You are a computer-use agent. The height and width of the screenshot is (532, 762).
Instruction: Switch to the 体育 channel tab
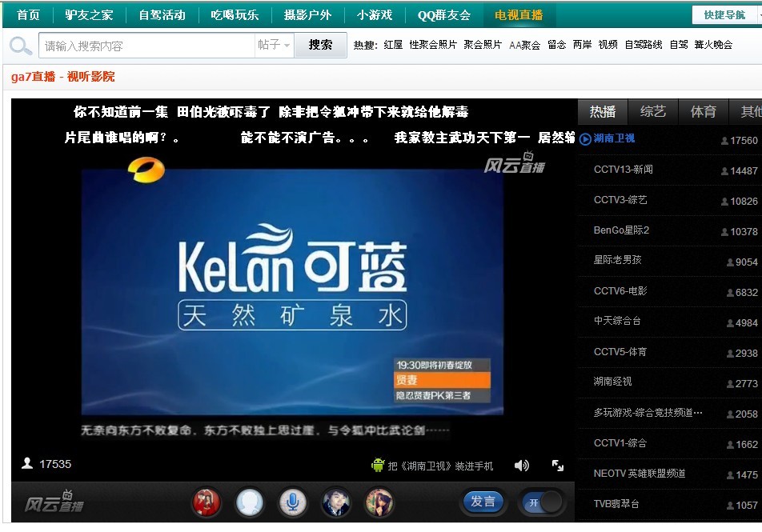tap(704, 112)
